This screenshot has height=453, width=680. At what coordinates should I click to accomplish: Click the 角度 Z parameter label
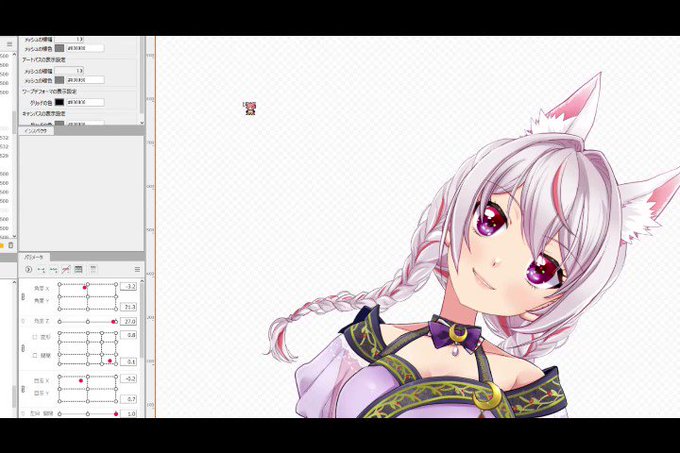click(x=42, y=321)
